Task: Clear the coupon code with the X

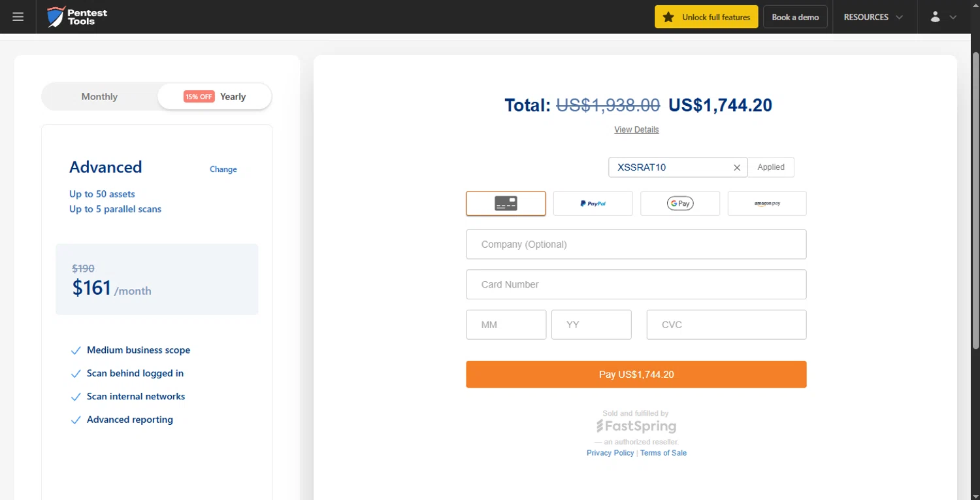Action: 737,168
